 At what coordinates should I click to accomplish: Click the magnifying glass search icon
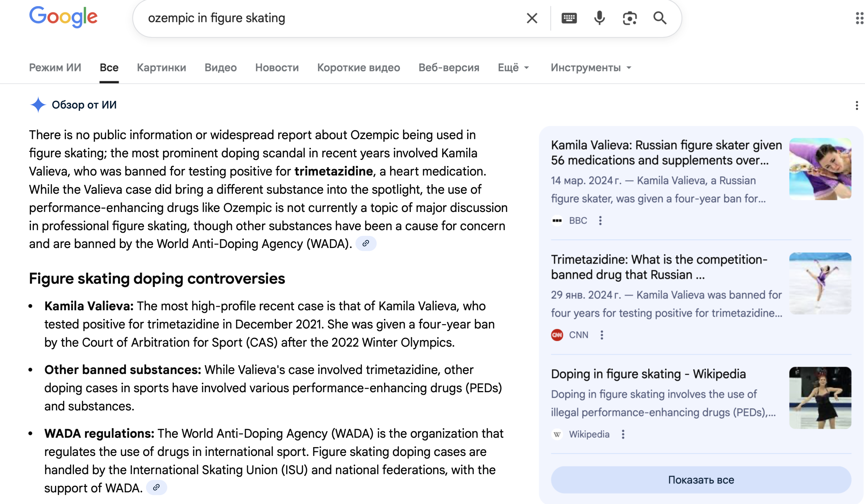click(x=659, y=18)
